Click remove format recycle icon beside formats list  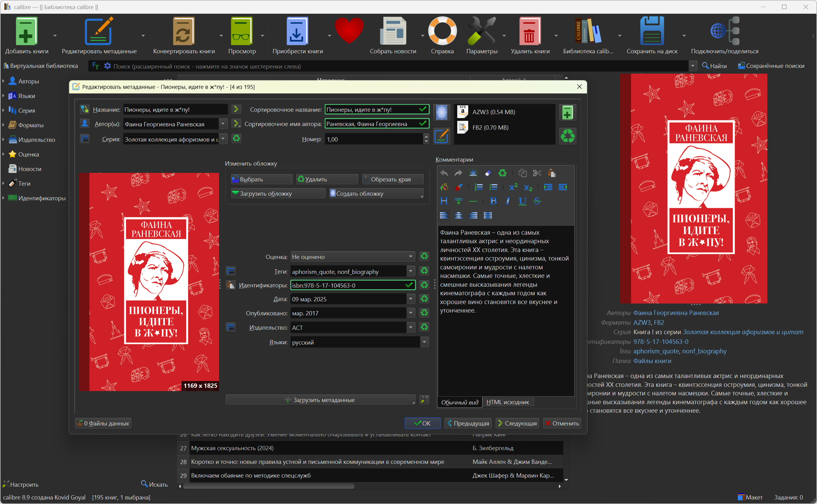tap(568, 136)
